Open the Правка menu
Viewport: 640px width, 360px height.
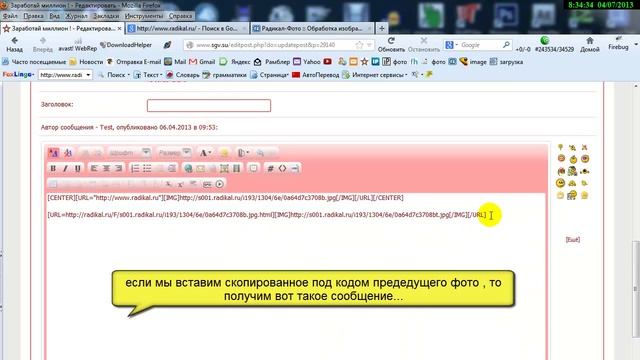coord(33,16)
